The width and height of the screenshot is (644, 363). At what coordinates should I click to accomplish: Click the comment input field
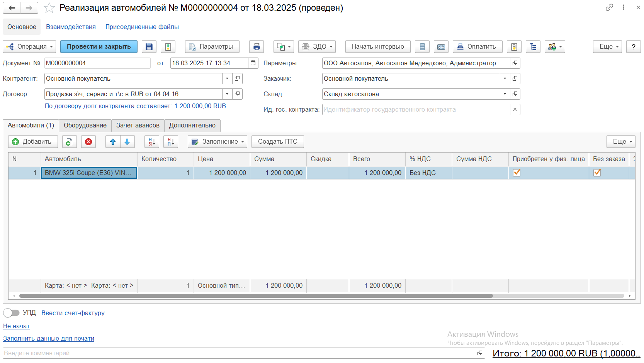[239, 353]
